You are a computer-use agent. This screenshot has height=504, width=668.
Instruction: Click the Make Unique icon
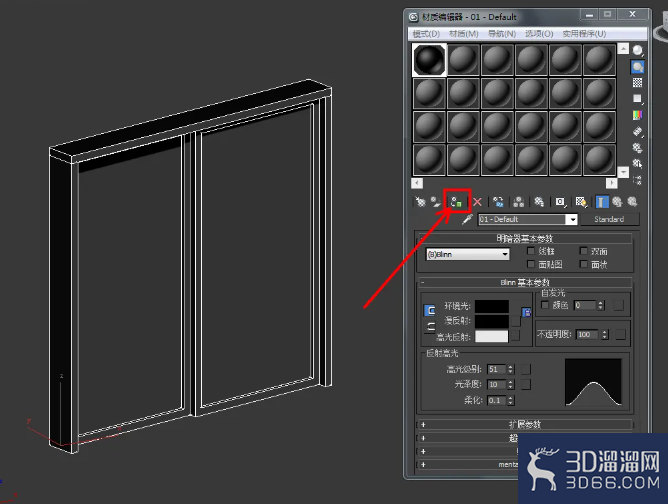(518, 202)
